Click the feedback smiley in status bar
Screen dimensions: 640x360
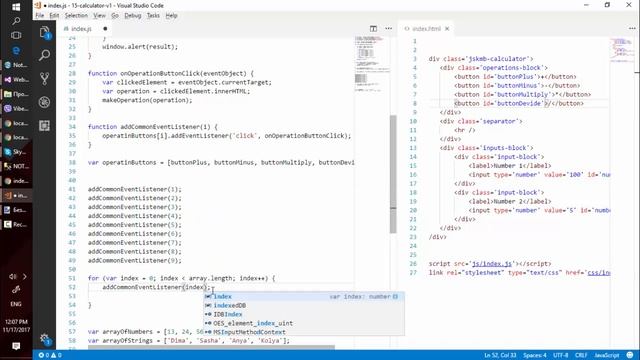point(630,355)
